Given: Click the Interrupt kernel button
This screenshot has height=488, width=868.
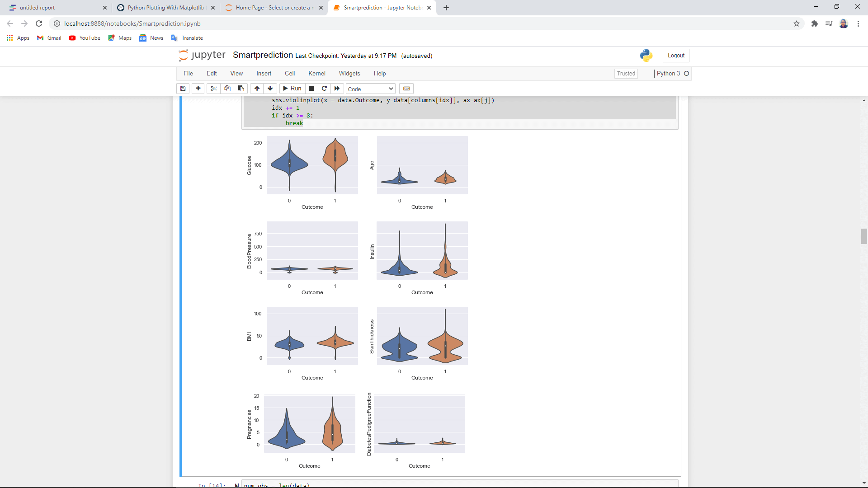Looking at the screenshot, I should point(311,88).
